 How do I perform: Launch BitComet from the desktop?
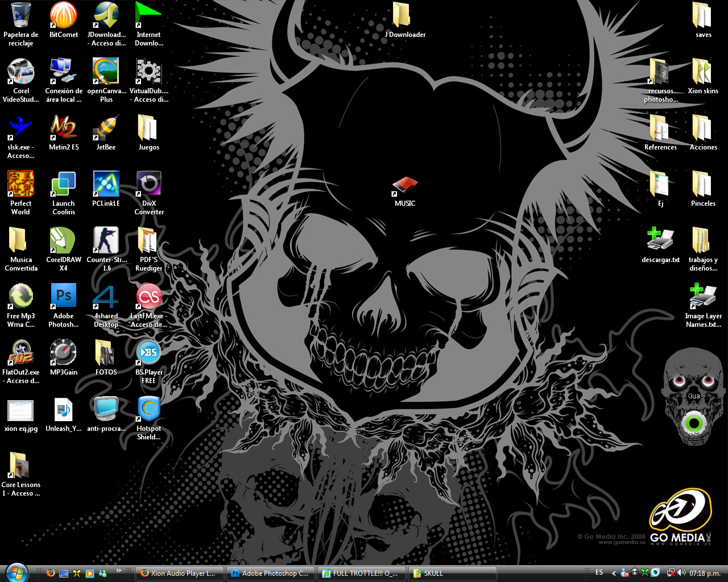64,16
